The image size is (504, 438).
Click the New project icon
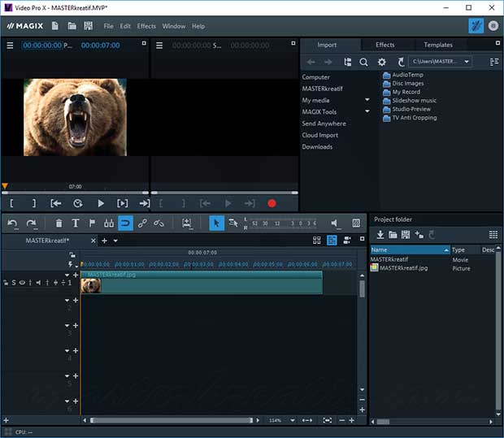55,26
